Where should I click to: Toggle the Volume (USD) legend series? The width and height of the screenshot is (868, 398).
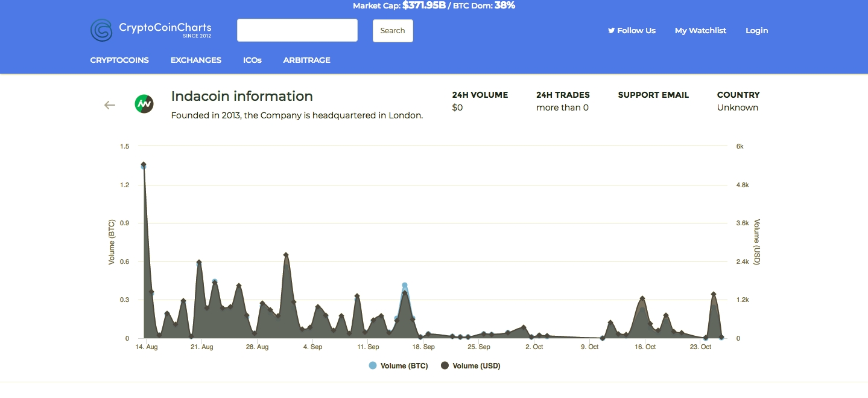[x=470, y=365]
